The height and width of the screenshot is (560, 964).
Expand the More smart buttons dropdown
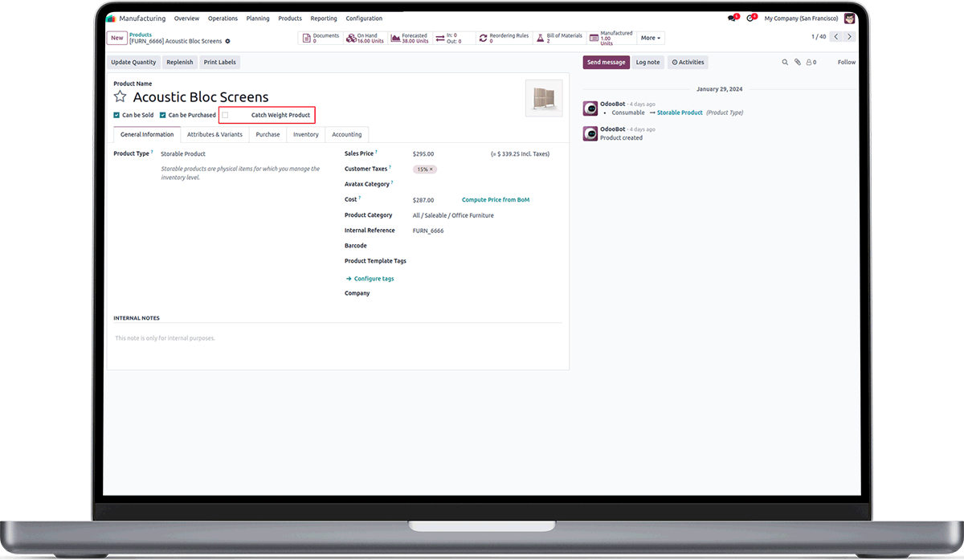pos(651,38)
